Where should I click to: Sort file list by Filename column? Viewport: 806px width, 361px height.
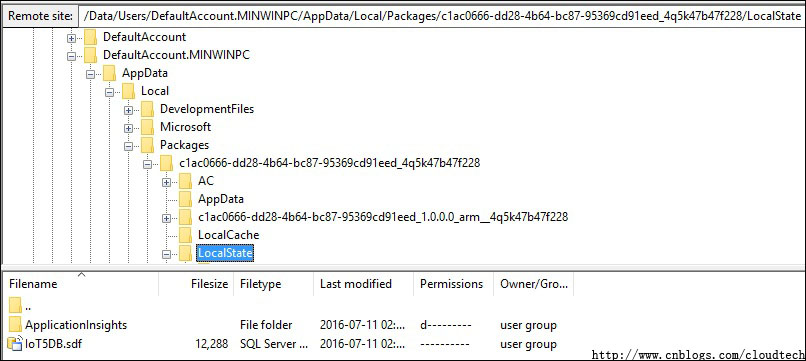tap(80, 284)
